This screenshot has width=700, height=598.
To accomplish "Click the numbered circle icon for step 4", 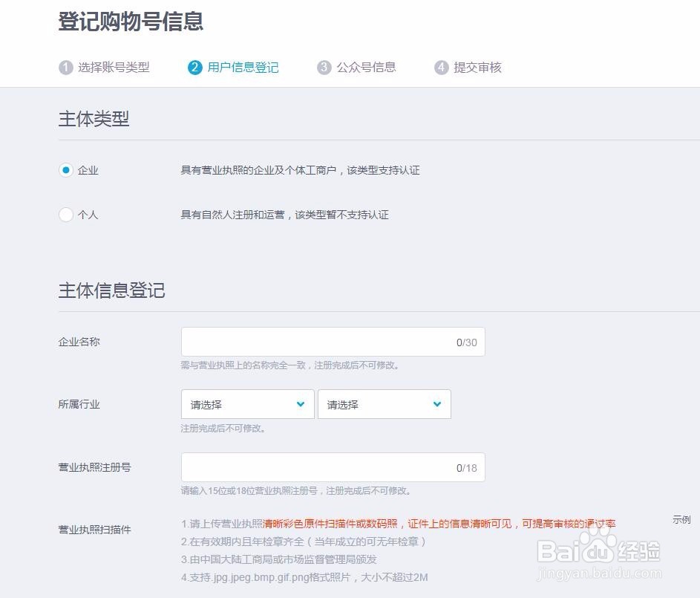I will (441, 67).
